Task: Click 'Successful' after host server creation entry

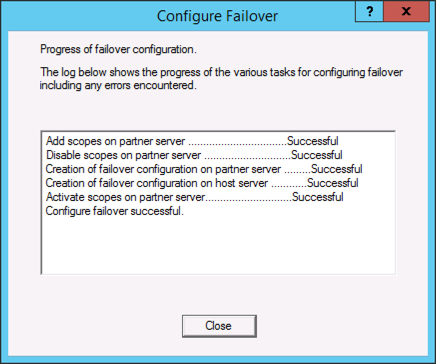Action: [333, 183]
